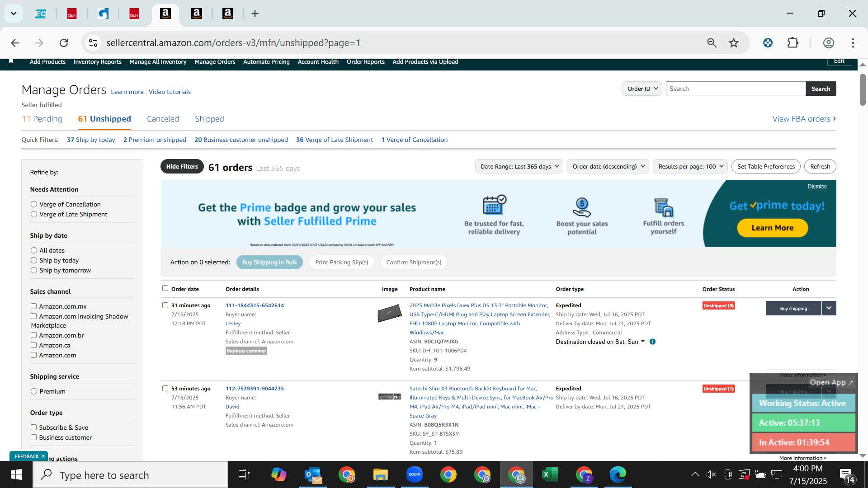Bookmark this page with the star icon
This screenshot has height=488, width=868.
(734, 43)
